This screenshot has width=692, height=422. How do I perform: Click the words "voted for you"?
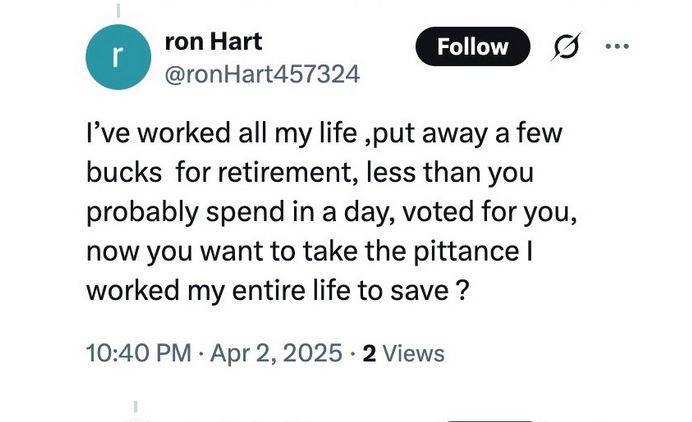489,212
